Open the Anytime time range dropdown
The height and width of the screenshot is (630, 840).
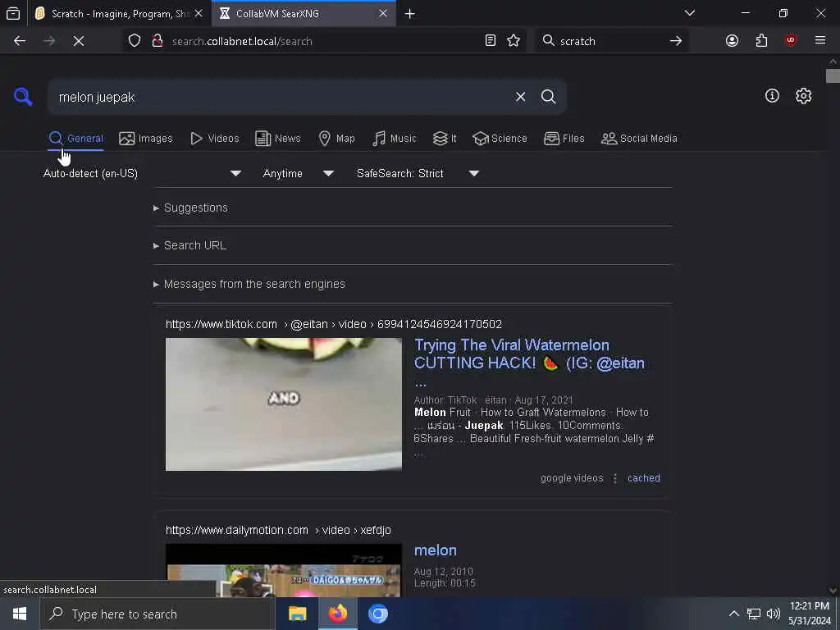[x=298, y=174]
